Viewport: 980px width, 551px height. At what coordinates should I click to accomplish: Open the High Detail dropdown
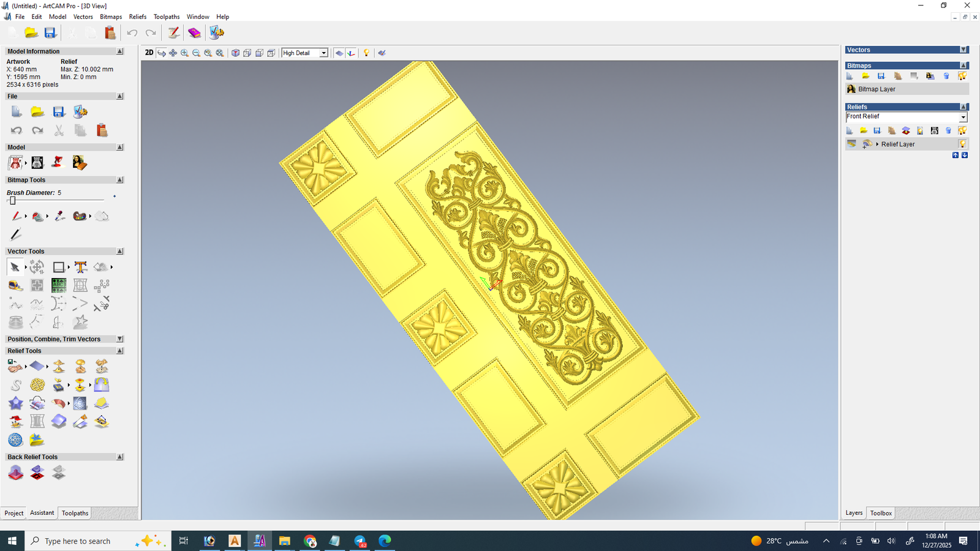323,53
